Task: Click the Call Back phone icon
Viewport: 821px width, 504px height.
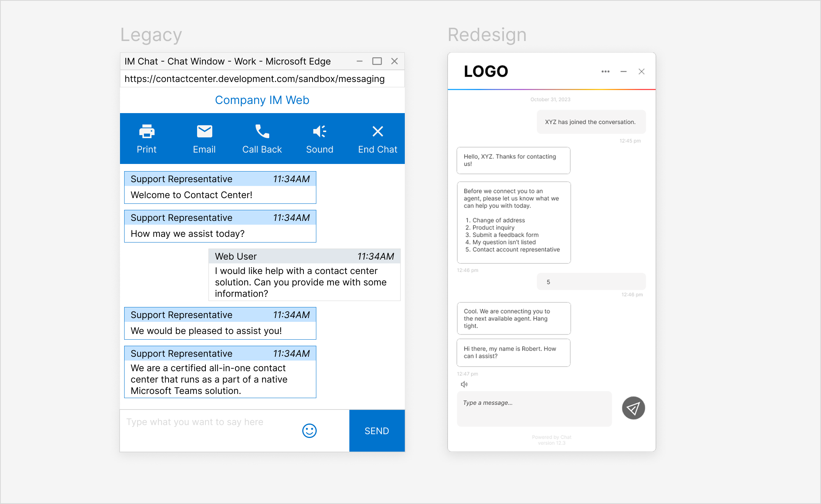Action: (262, 132)
